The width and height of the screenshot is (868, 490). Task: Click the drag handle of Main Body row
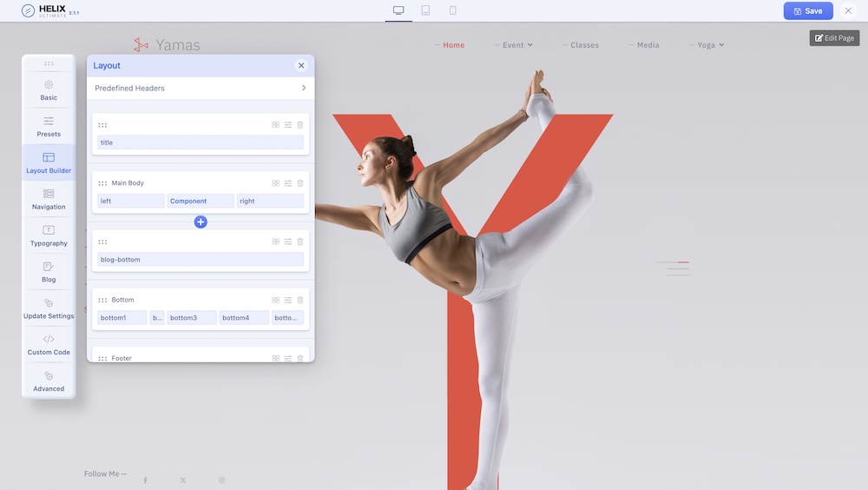pyautogui.click(x=102, y=183)
